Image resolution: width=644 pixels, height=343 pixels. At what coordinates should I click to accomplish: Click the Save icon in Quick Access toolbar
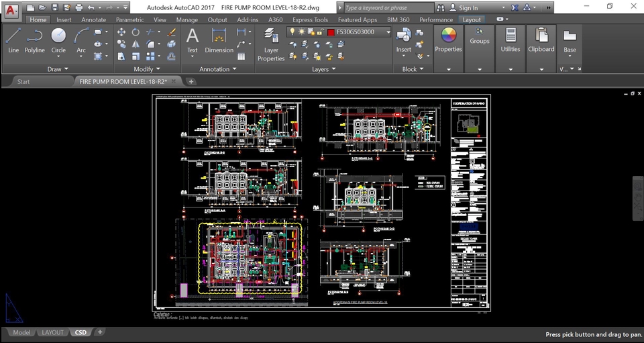pos(54,7)
